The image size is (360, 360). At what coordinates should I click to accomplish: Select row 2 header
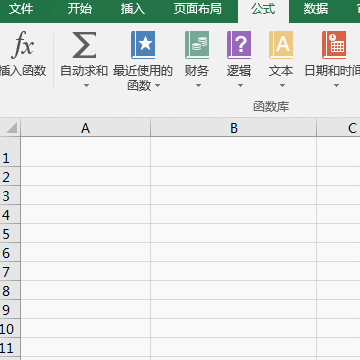coord(10,176)
